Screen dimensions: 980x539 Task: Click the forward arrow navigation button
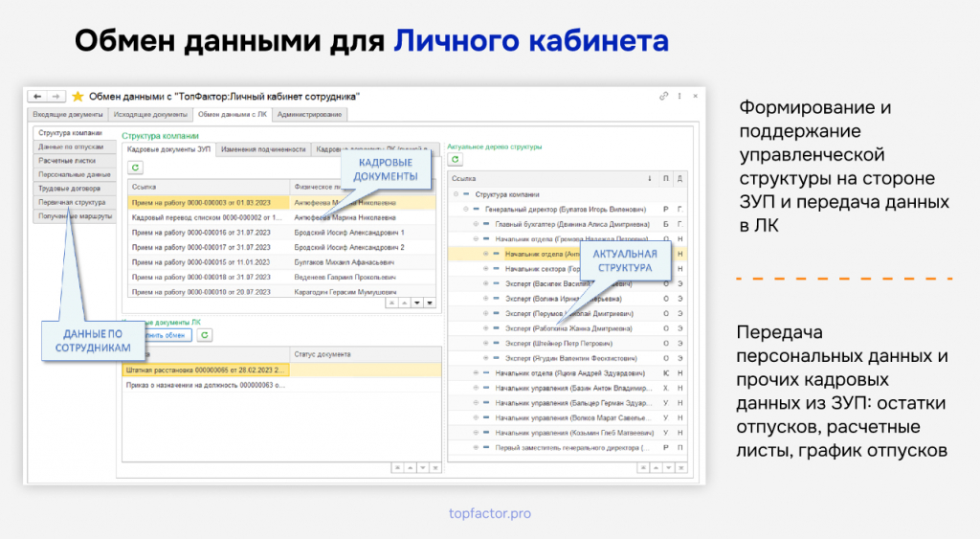[x=56, y=97]
